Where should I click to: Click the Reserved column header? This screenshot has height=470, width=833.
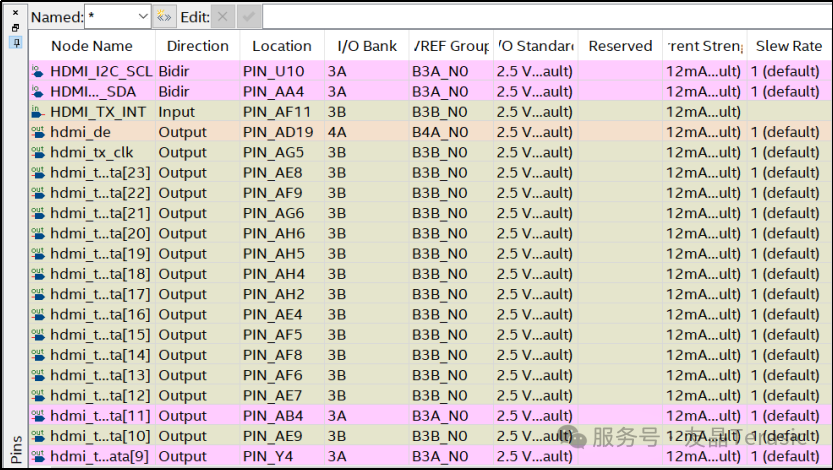click(620, 46)
